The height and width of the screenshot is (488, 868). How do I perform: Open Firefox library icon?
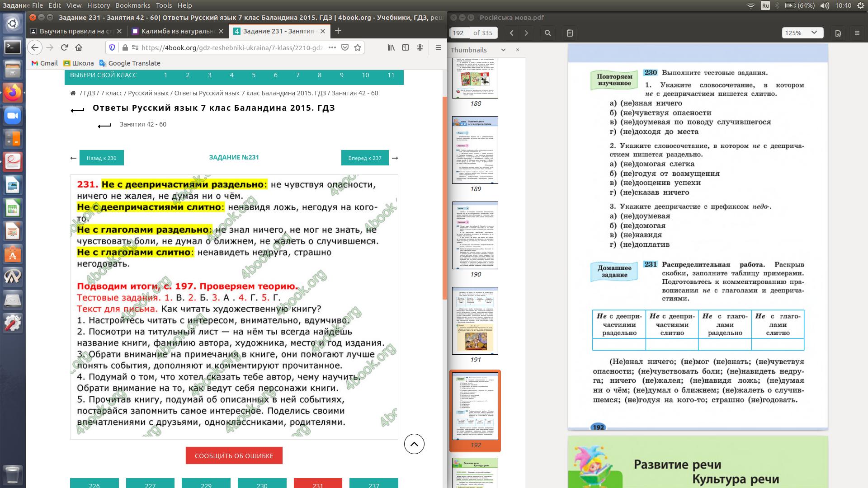(x=391, y=47)
